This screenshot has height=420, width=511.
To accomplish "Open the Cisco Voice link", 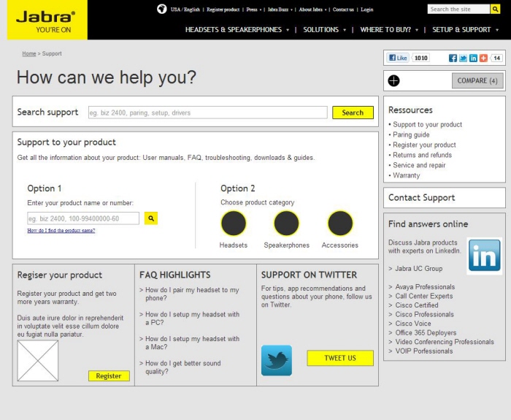I will pyautogui.click(x=413, y=324).
